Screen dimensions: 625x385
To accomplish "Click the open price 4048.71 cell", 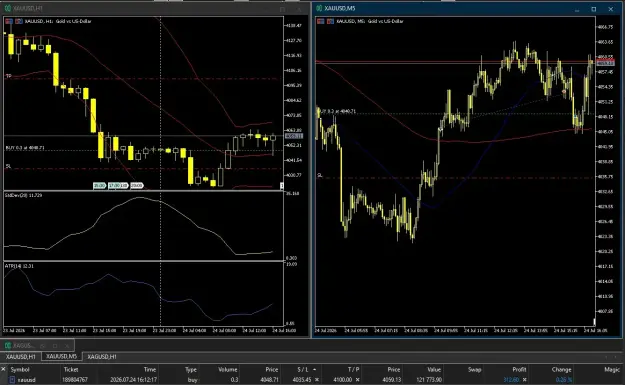I will pos(269,380).
